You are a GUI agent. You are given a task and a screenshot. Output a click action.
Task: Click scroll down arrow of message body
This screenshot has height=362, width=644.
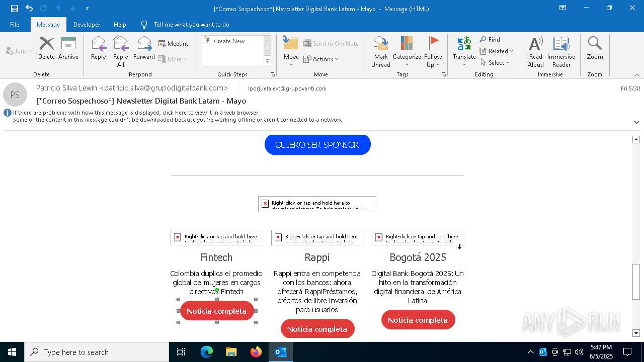click(x=636, y=333)
